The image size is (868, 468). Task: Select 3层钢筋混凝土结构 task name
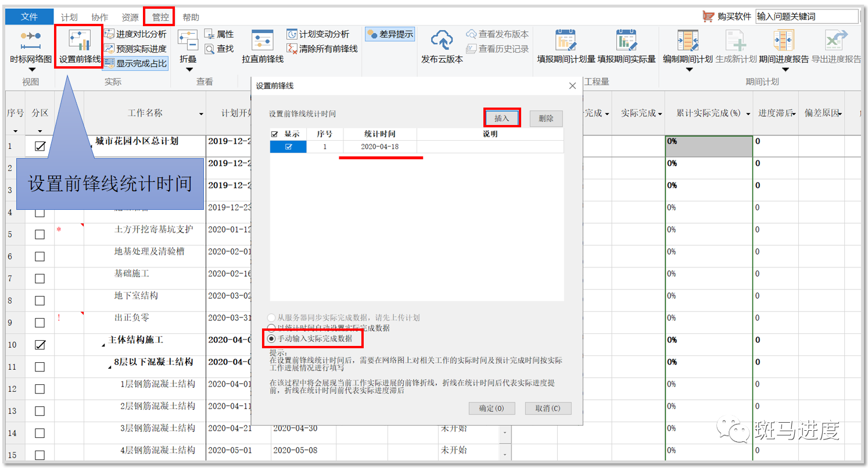[157, 428]
